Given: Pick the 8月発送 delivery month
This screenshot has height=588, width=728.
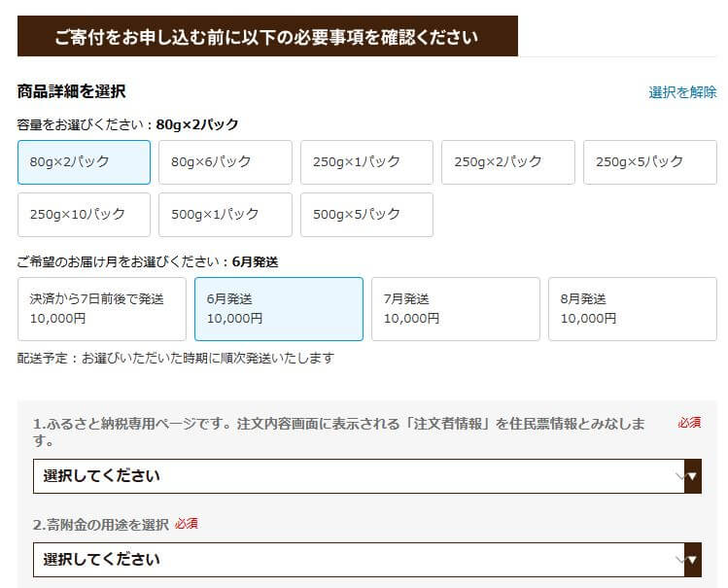Looking at the screenshot, I should pyautogui.click(x=633, y=309).
